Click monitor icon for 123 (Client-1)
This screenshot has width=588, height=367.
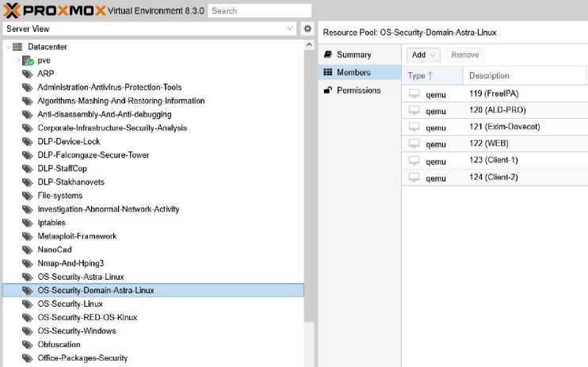[414, 161]
